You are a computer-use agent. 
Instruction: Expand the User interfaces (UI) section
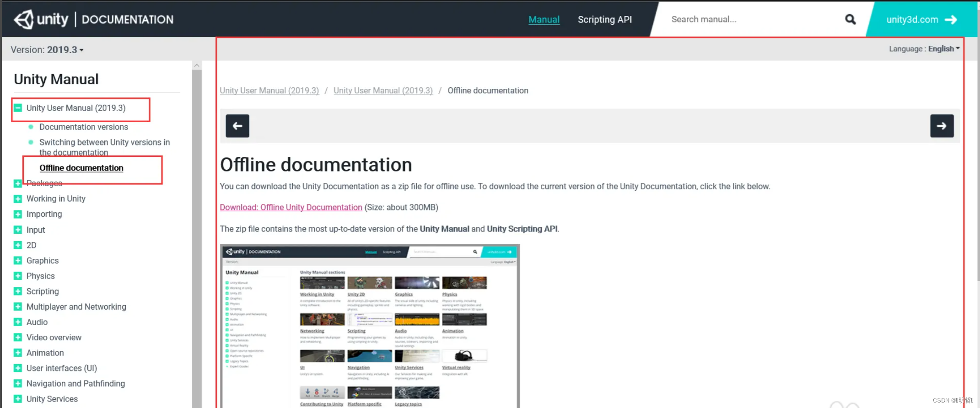point(18,368)
